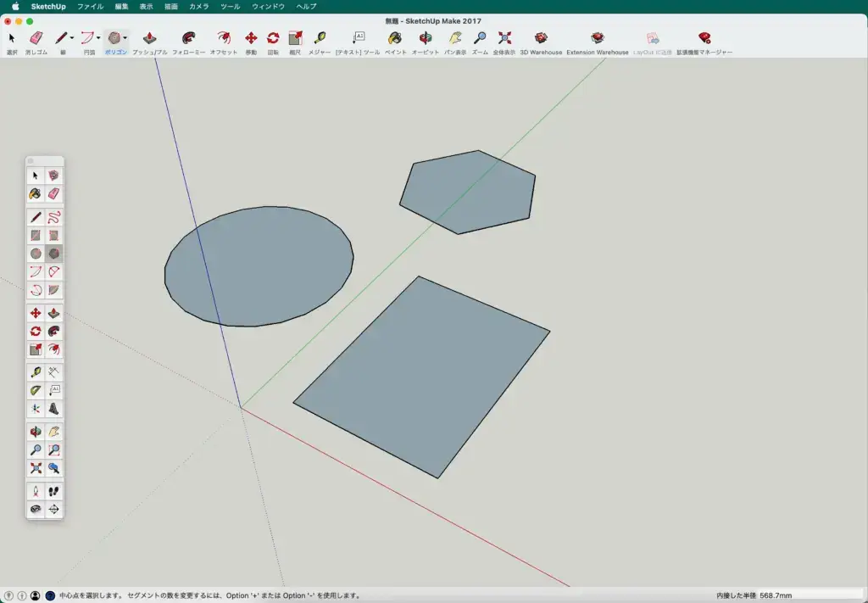Screen dimensions: 868x603
Task: Select the Rectangle tool in floating palette
Action: pyautogui.click(x=36, y=235)
